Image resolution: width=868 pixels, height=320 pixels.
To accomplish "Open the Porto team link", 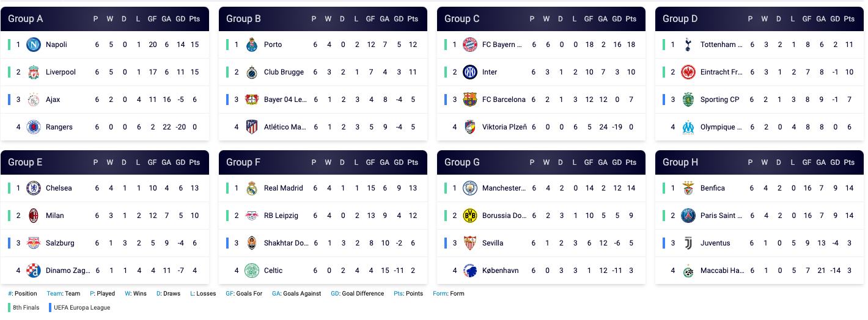I will tap(273, 45).
